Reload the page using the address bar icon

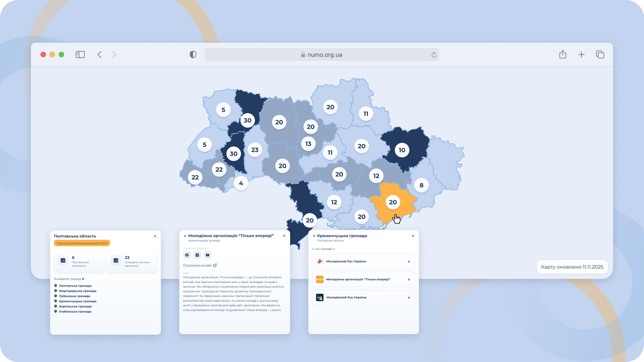(434, 55)
